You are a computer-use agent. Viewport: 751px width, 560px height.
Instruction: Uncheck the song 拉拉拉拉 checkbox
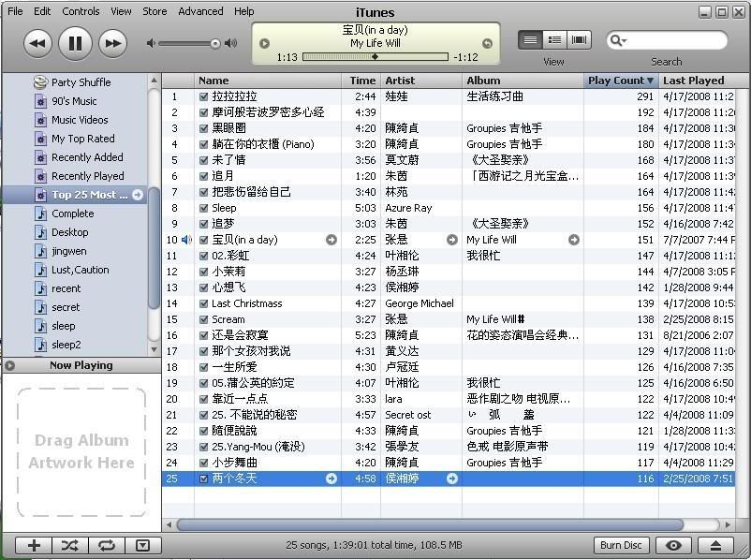tap(203, 96)
